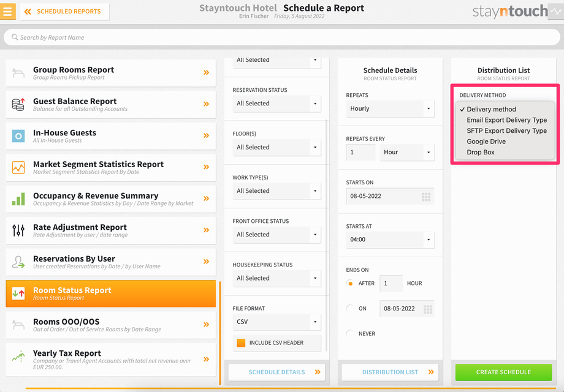Click the report parameters panel scrollbar
564x392 pixels.
327,235
